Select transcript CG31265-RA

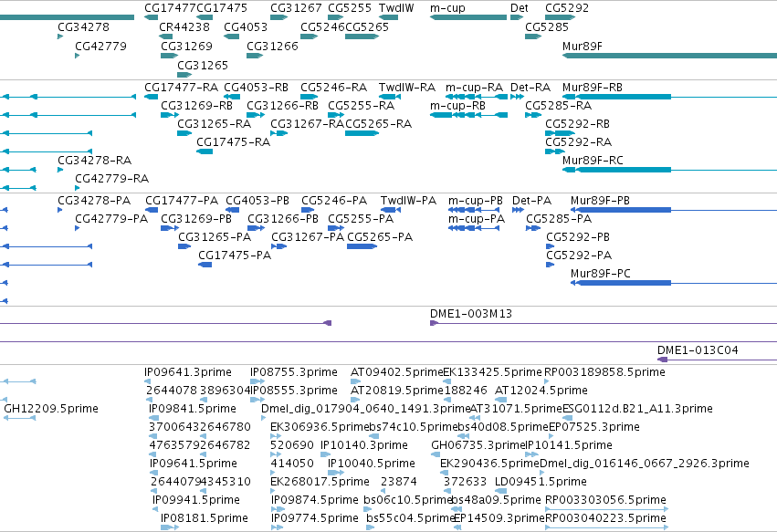coord(214,124)
